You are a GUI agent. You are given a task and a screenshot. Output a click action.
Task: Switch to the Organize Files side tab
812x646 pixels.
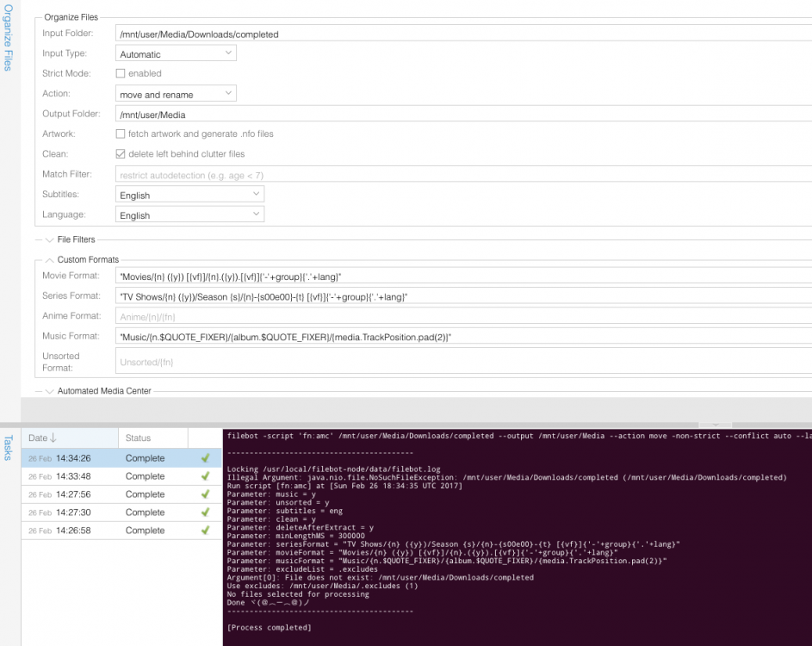[x=8, y=37]
